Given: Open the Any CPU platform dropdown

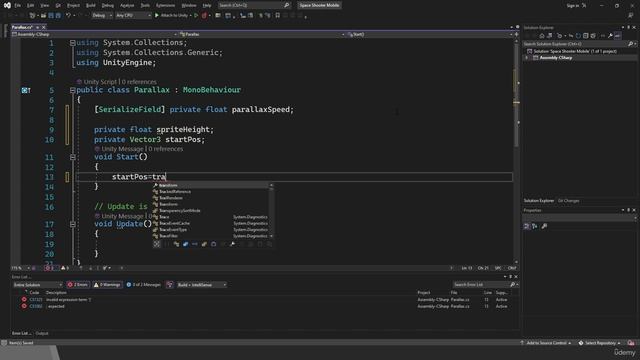Looking at the screenshot, I should pos(133,16).
